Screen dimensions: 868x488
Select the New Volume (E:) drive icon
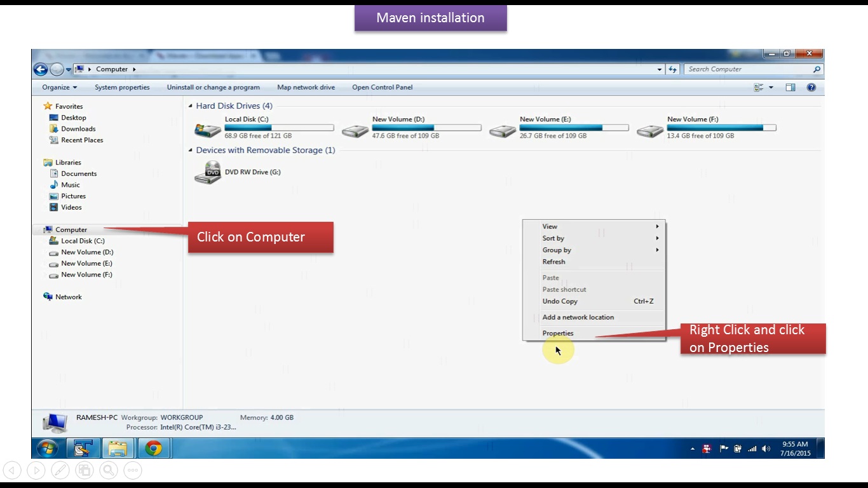(503, 130)
